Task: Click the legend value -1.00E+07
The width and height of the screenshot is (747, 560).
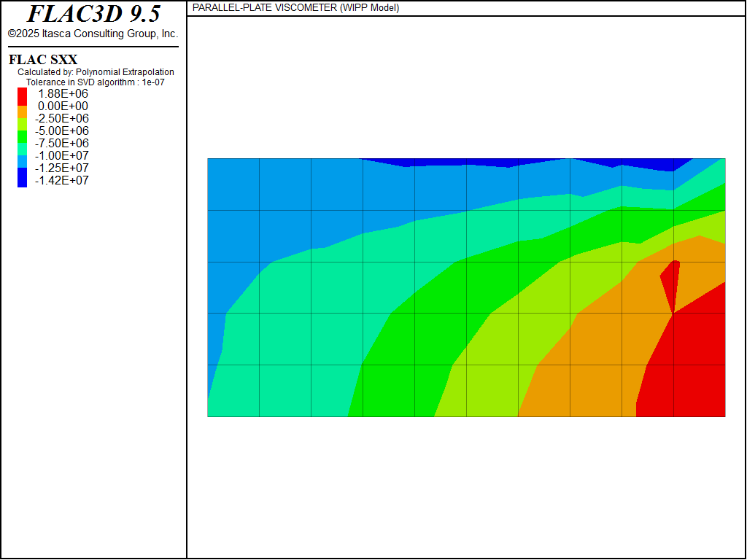Action: point(62,156)
